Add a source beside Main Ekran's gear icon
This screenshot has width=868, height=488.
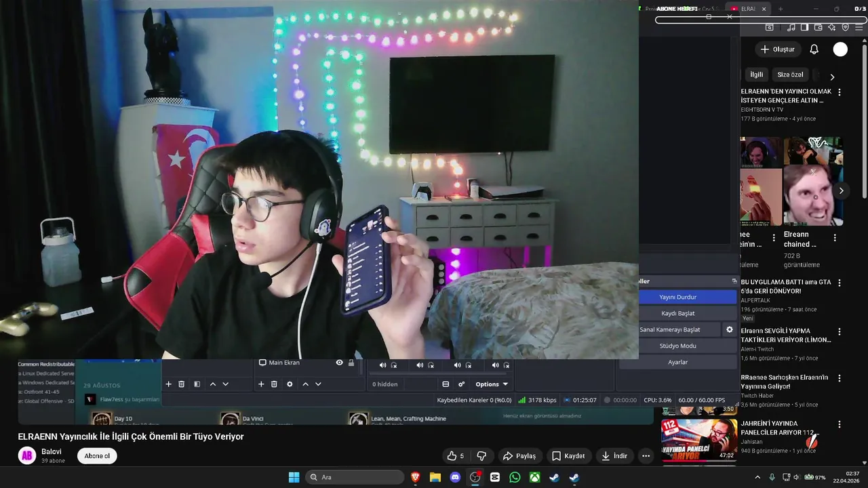tap(261, 384)
